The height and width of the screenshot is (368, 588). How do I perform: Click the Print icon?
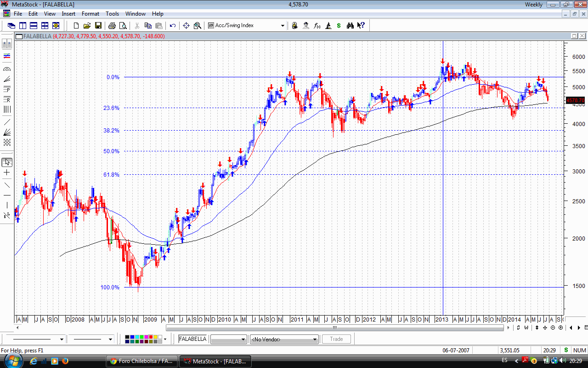pos(112,25)
